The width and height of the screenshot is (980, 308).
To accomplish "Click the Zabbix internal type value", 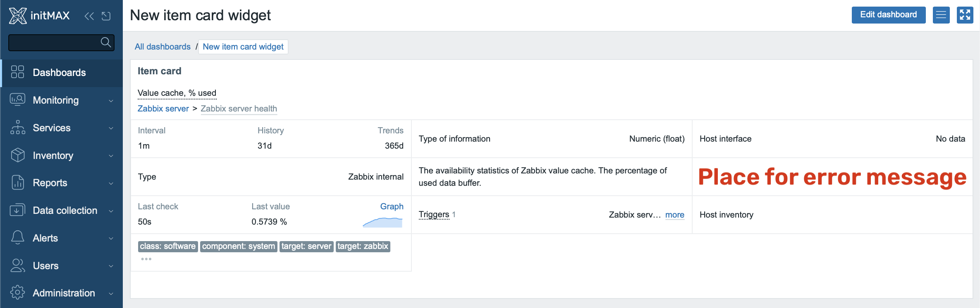I will (x=376, y=177).
